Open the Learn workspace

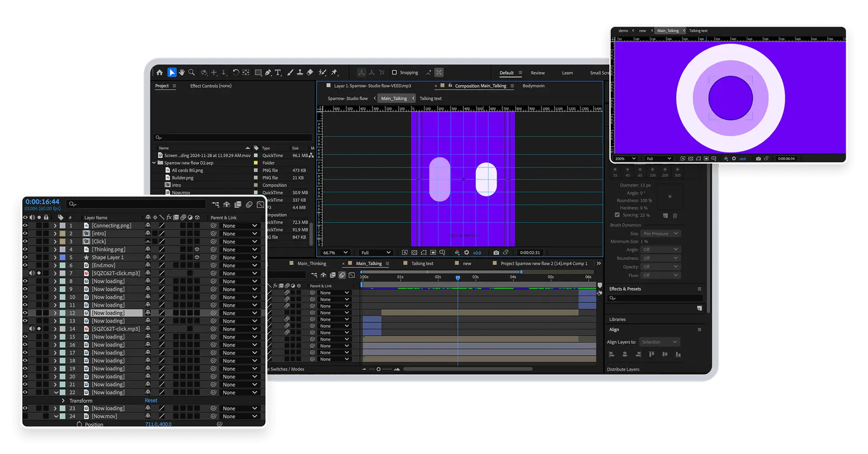567,73
